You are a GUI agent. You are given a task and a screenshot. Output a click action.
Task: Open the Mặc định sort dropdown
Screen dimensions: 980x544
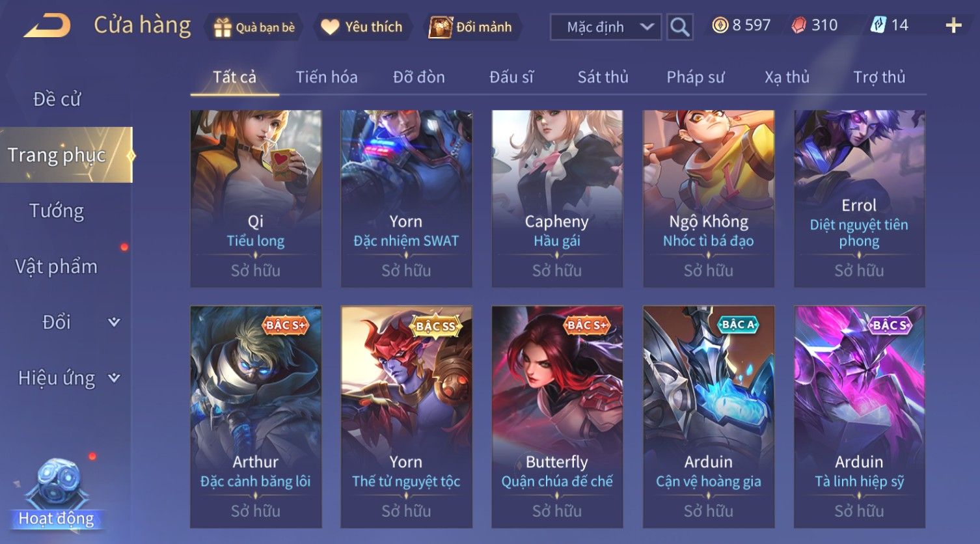(x=606, y=27)
